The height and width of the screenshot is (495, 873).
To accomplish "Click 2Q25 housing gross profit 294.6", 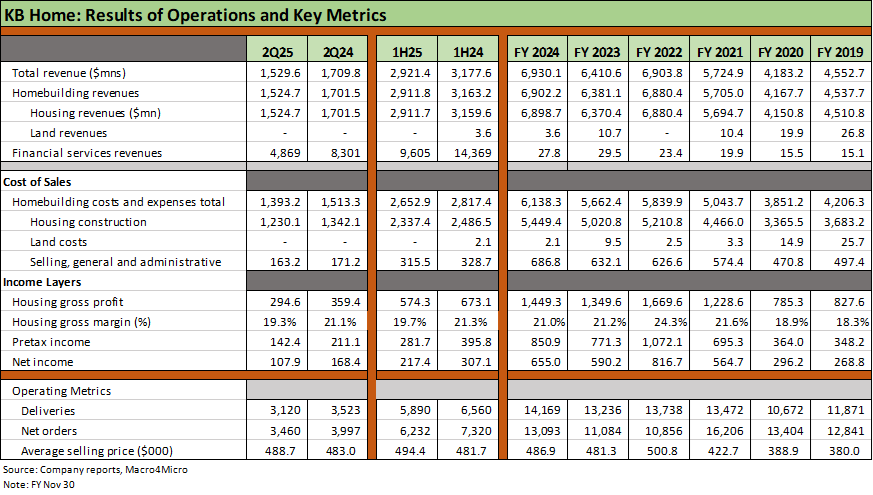I will 285,302.
